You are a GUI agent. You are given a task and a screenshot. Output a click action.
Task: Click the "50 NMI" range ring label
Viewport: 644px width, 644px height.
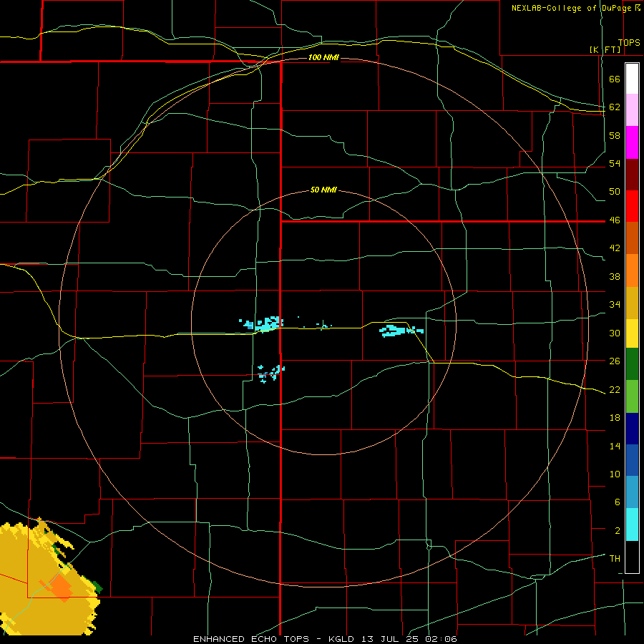point(323,190)
